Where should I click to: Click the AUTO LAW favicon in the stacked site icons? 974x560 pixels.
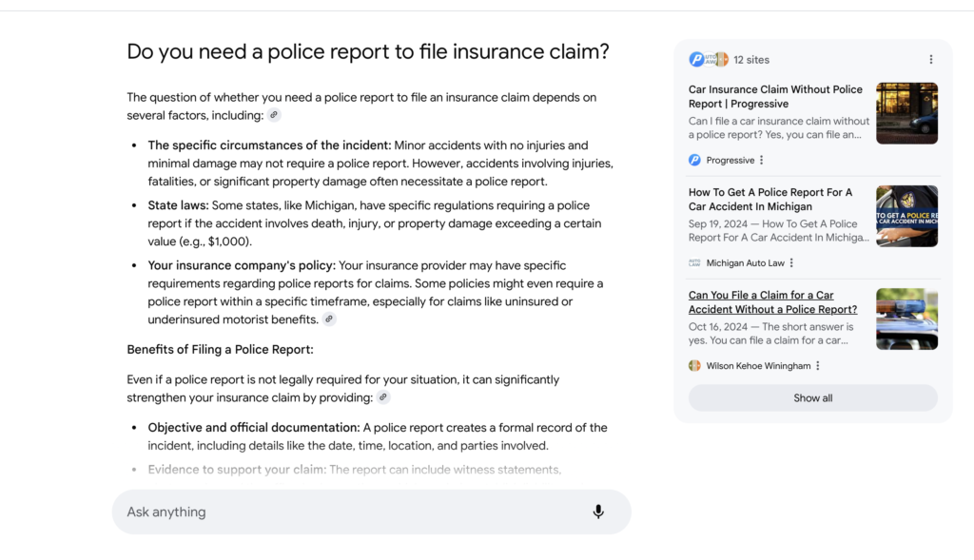pyautogui.click(x=710, y=59)
